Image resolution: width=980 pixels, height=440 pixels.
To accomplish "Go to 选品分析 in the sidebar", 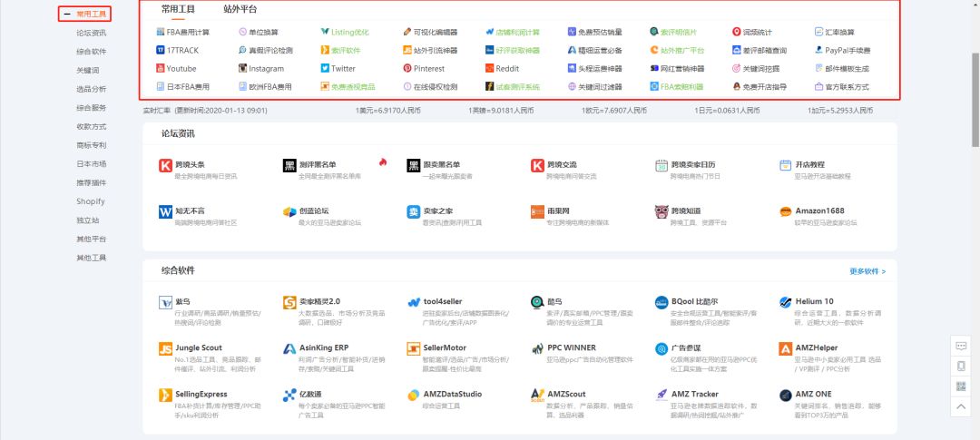I will (92, 90).
